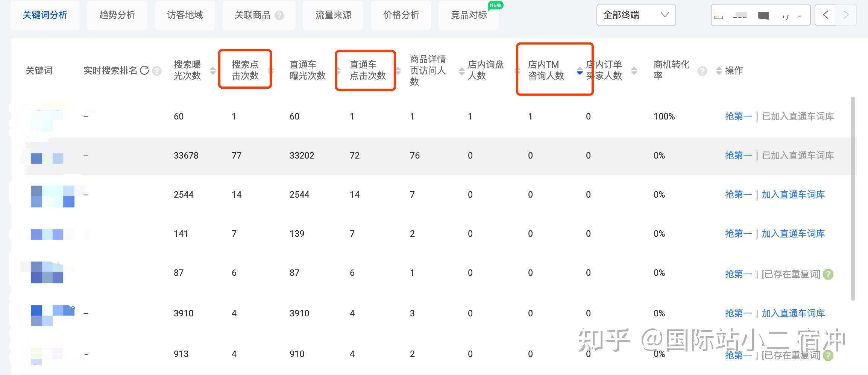Click help icon beside 已存在重复词 in 87 row
The width and height of the screenshot is (868, 375).
click(828, 274)
